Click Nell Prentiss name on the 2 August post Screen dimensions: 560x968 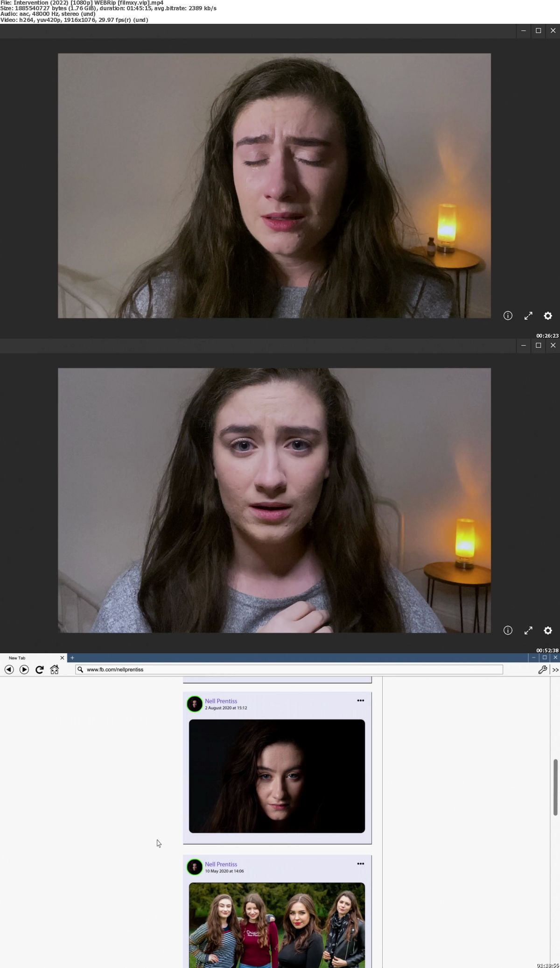point(221,701)
